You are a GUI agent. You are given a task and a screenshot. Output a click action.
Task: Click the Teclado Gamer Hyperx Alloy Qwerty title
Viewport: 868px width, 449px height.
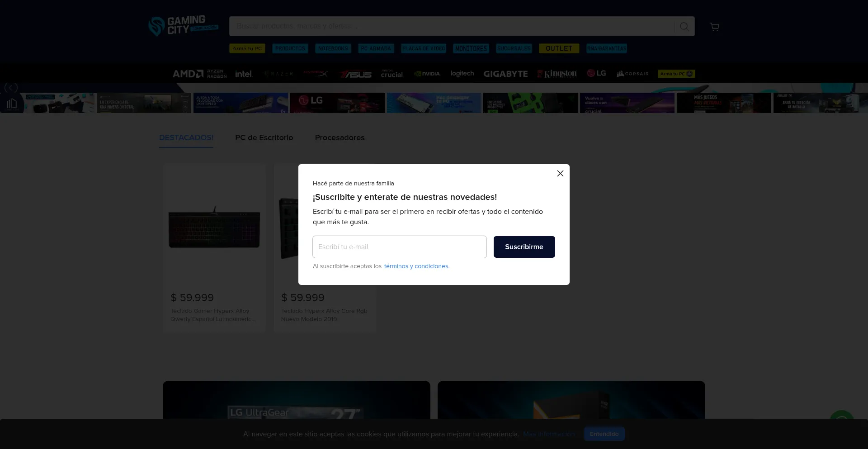[213, 315]
